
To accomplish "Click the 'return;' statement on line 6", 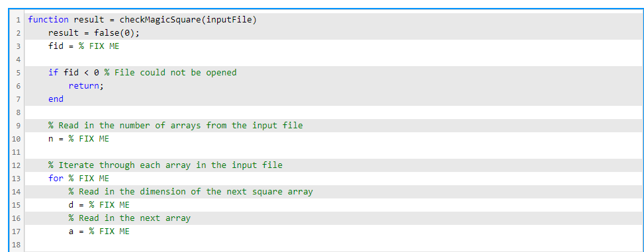I will pyautogui.click(x=86, y=86).
